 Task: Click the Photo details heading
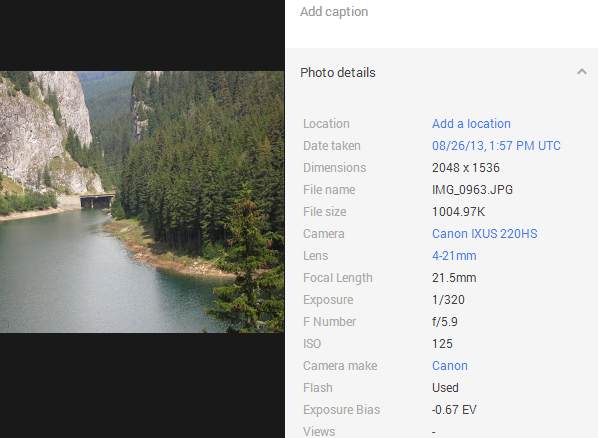coord(338,72)
